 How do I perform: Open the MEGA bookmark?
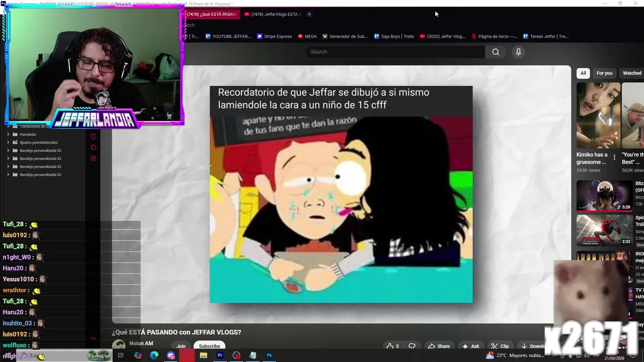click(307, 36)
